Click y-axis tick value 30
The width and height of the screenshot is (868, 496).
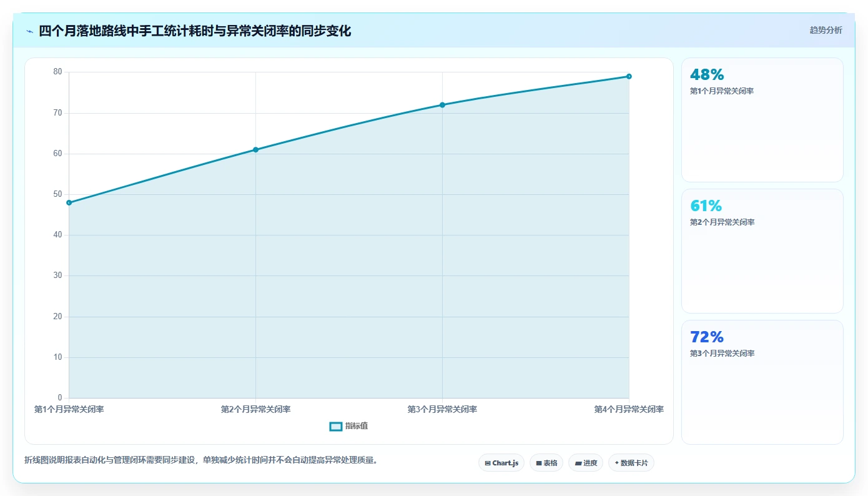[x=57, y=275]
